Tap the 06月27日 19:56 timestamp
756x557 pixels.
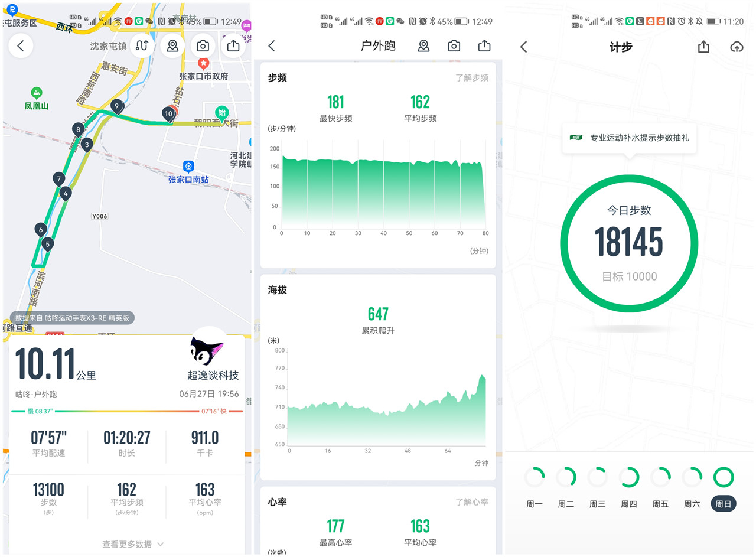209,394
